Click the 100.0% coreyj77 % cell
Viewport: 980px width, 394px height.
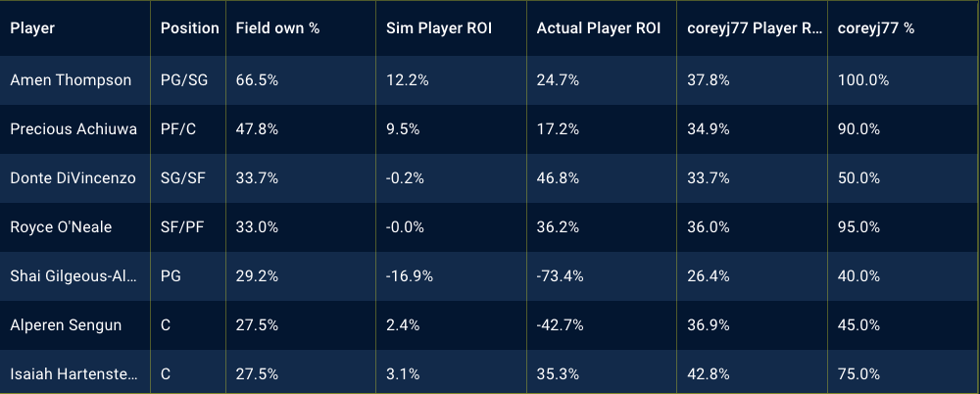point(863,80)
